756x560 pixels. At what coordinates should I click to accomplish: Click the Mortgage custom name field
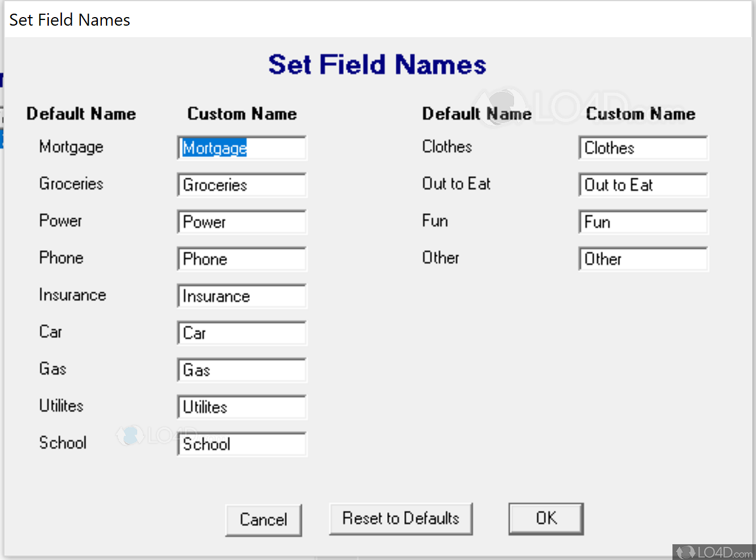242,148
